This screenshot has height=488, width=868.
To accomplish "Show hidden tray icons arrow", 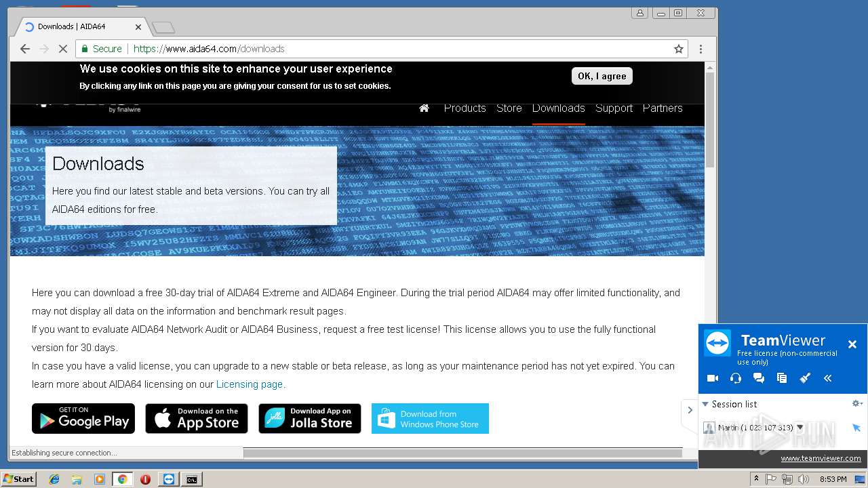I will pyautogui.click(x=756, y=479).
